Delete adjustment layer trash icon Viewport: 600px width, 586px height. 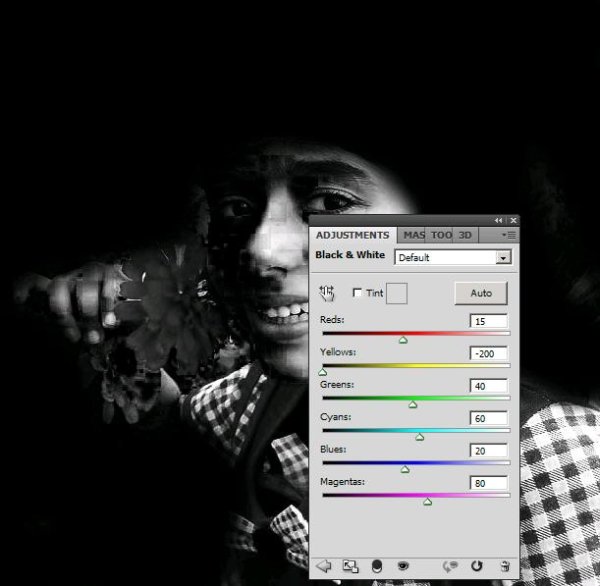pyautogui.click(x=505, y=566)
